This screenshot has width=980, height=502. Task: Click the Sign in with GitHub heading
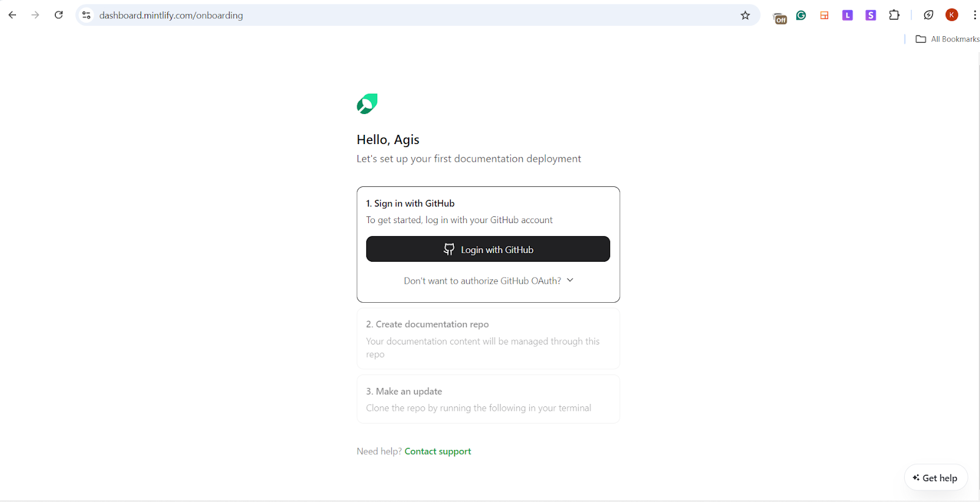point(410,203)
